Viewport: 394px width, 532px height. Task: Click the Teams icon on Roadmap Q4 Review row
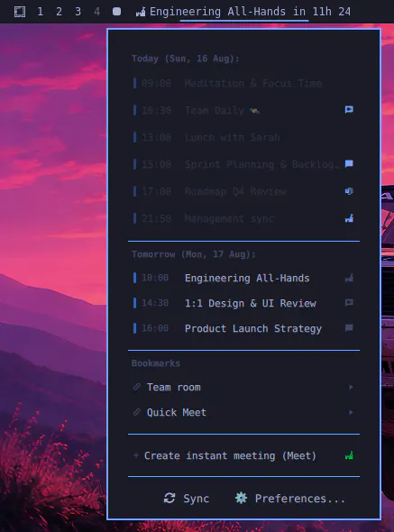point(349,191)
